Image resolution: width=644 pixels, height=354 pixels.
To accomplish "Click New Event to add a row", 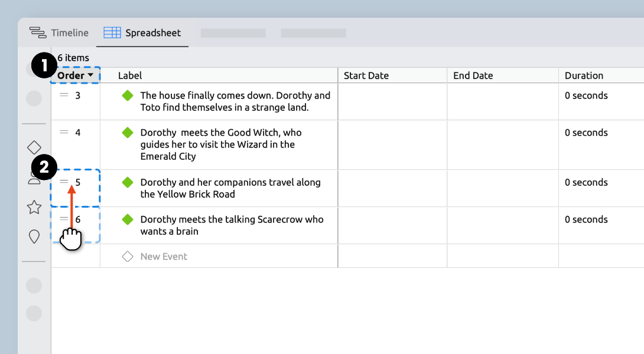I will 164,257.
